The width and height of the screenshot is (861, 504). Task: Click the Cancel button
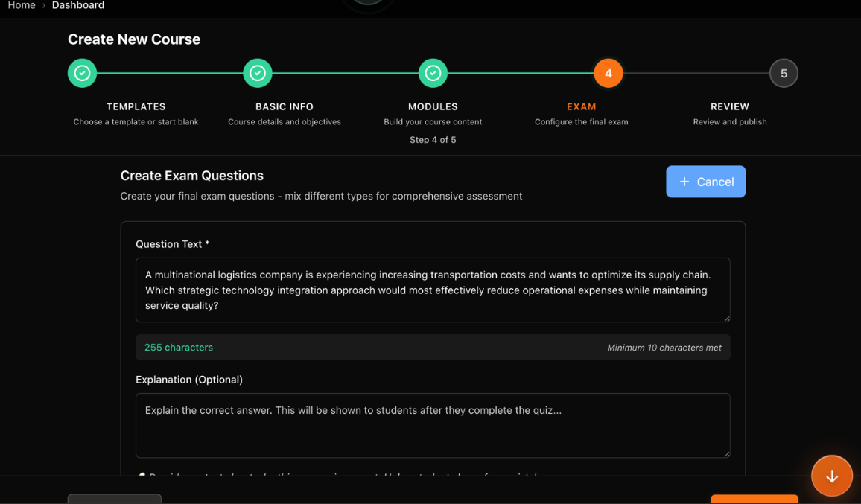tap(706, 181)
